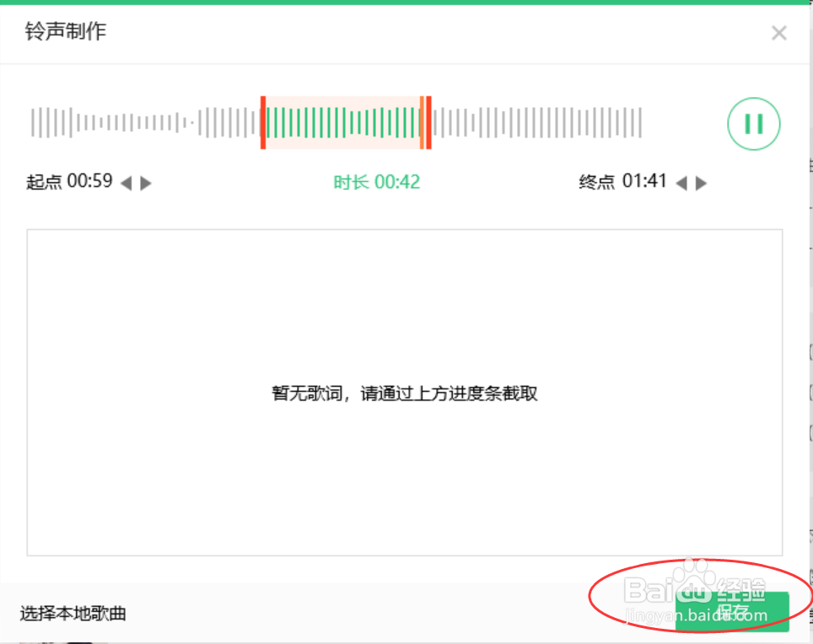Select the left red clip marker on waveform

click(264, 123)
